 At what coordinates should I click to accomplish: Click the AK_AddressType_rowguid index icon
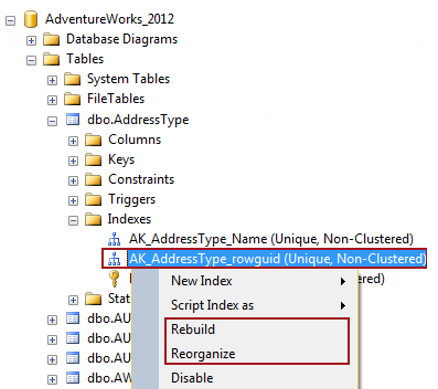pos(114,259)
